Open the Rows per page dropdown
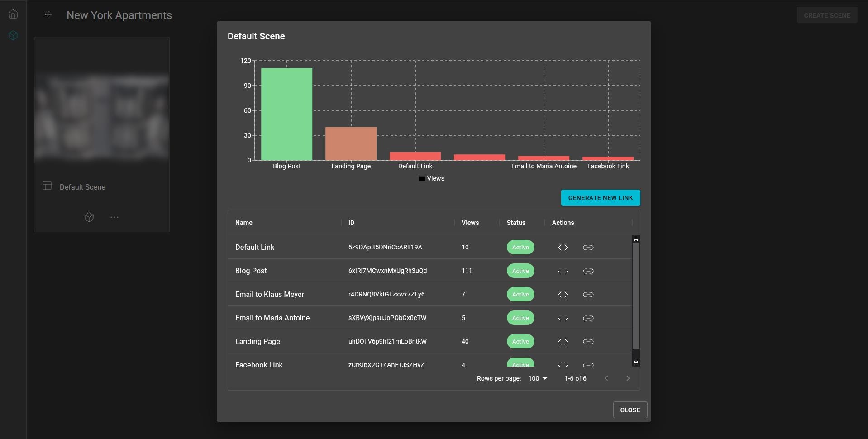868x439 pixels. [538, 378]
